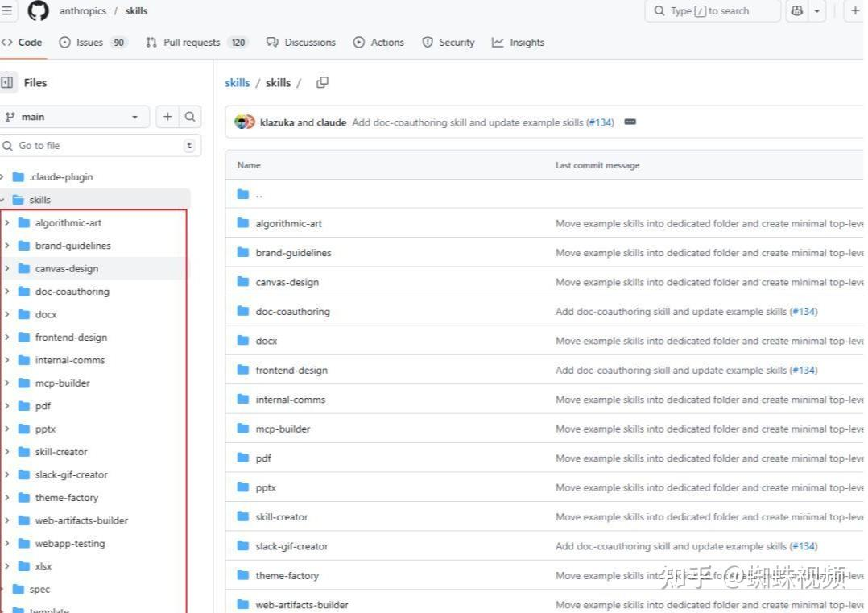This screenshot has height=613, width=868.
Task: Open the Actions tab
Action: click(x=378, y=42)
